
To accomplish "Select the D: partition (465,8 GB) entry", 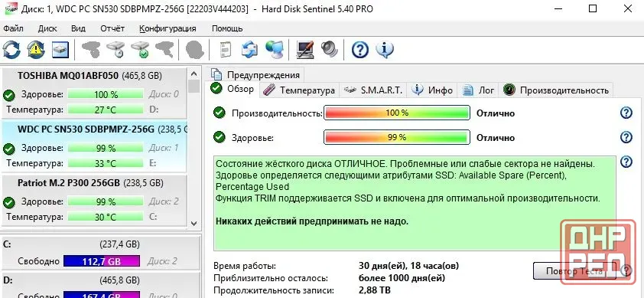I will click(100, 285).
